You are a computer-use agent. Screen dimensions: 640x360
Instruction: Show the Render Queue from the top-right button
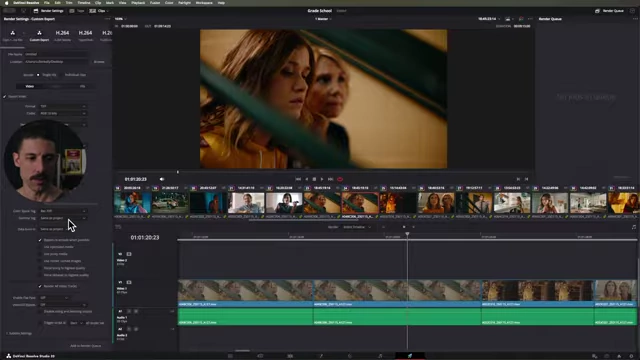(609, 11)
